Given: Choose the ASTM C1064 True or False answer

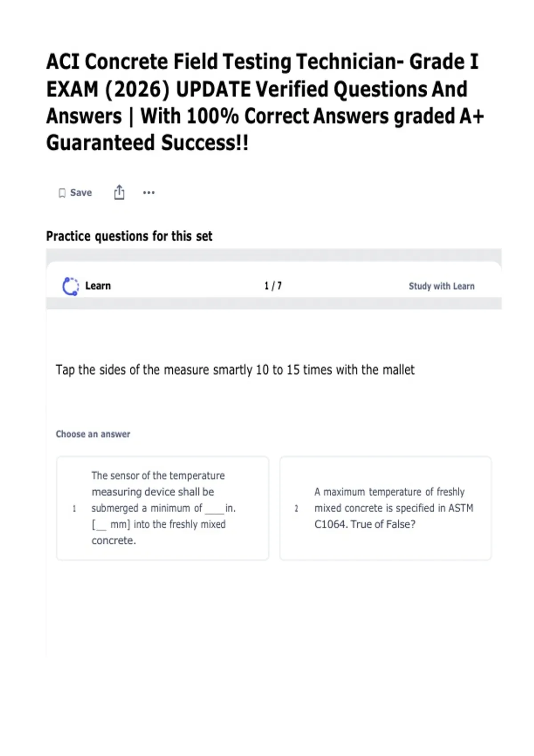Looking at the screenshot, I should [x=385, y=508].
